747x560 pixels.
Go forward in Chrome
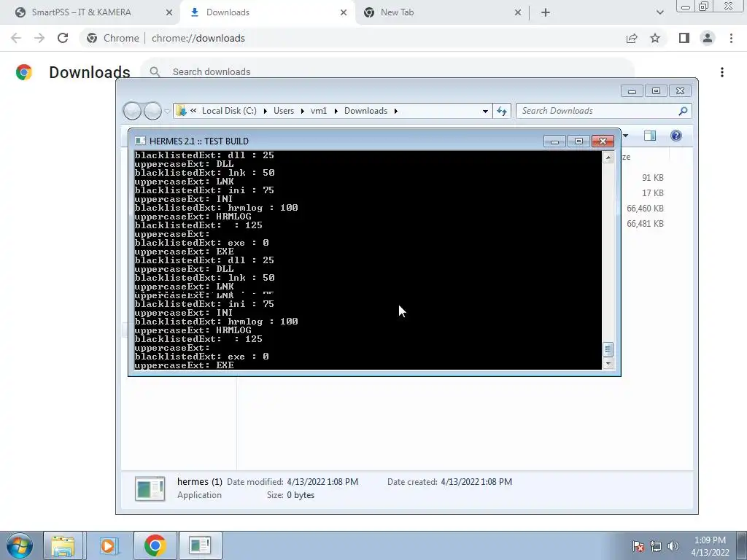pyautogui.click(x=39, y=38)
